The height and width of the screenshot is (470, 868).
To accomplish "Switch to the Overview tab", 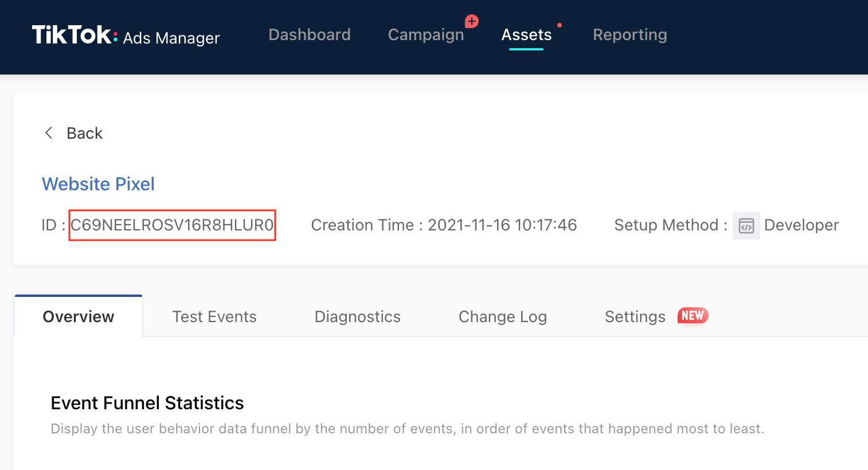I will [x=79, y=316].
